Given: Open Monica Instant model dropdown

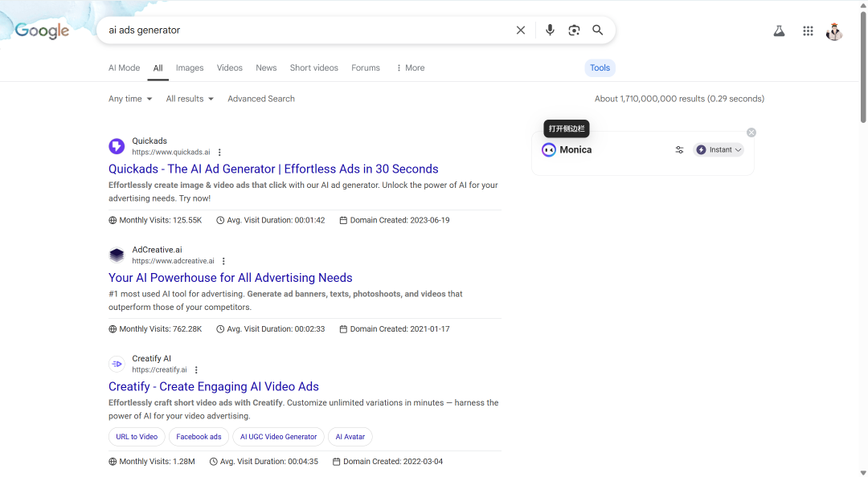Looking at the screenshot, I should [719, 150].
